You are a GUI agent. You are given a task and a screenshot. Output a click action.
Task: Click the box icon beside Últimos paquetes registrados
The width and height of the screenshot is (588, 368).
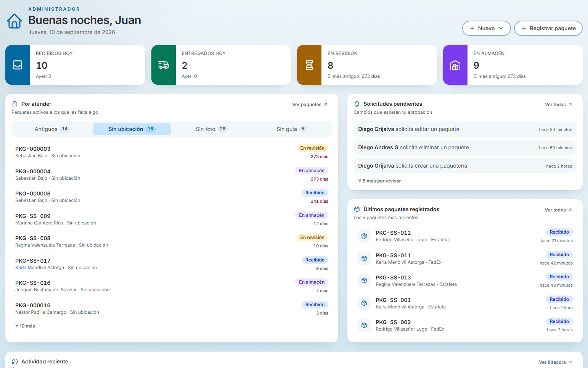[x=357, y=209]
